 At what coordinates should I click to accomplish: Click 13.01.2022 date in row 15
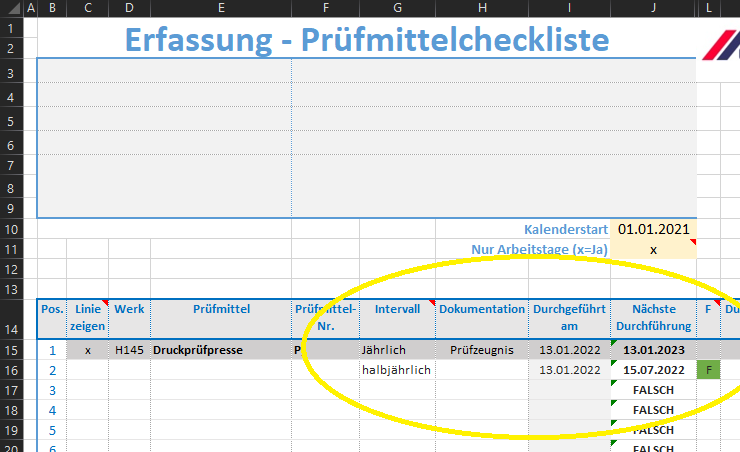point(569,350)
